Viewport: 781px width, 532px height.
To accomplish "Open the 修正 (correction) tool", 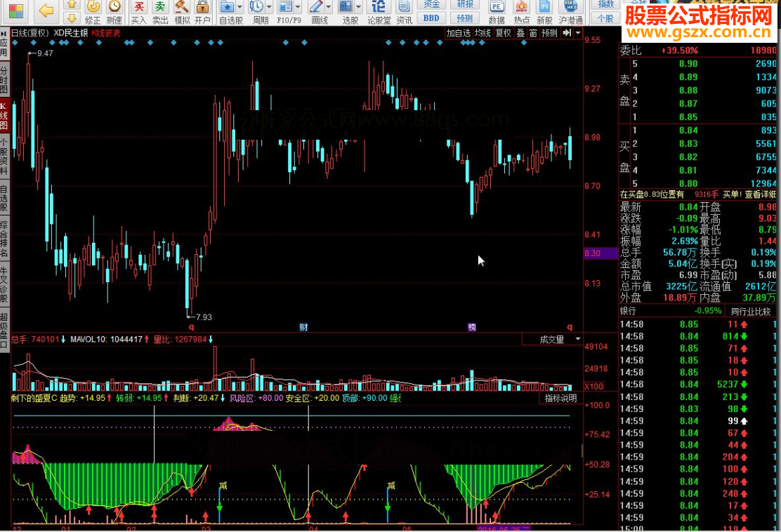I will coord(93,12).
